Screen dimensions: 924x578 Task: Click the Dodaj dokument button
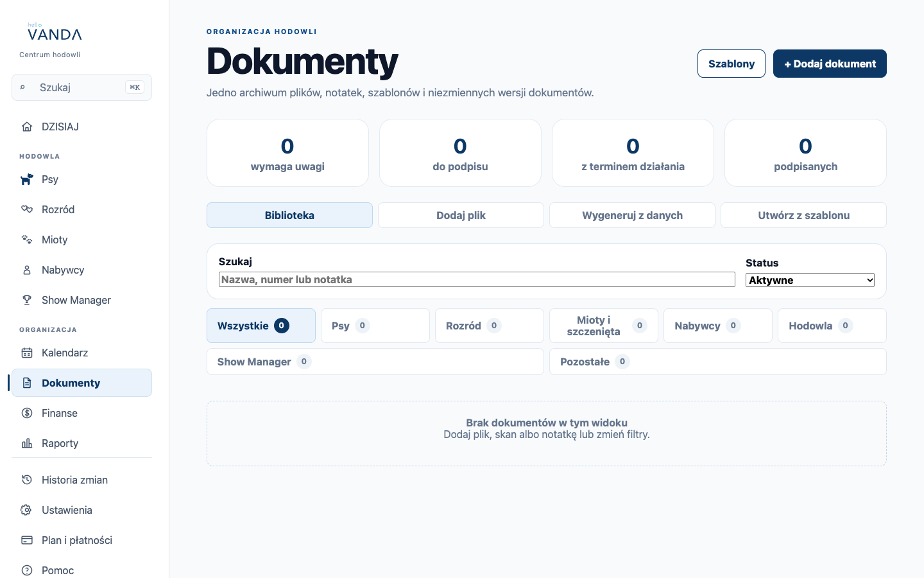tap(830, 64)
